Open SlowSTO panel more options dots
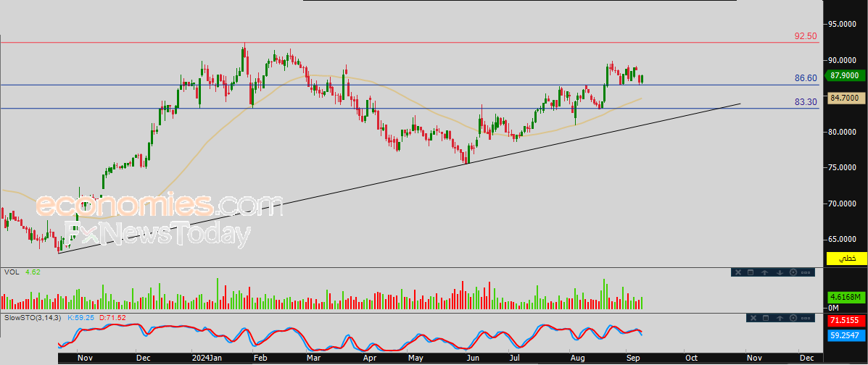 click(x=807, y=318)
